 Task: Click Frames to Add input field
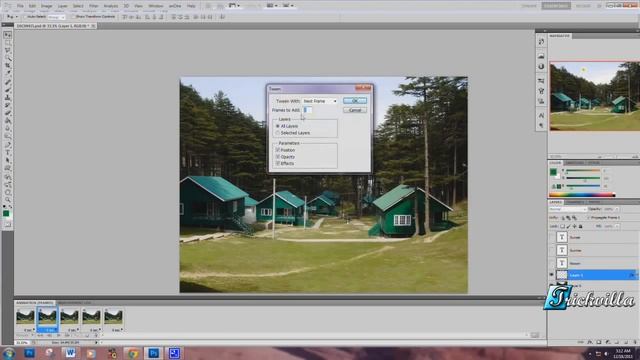[307, 110]
